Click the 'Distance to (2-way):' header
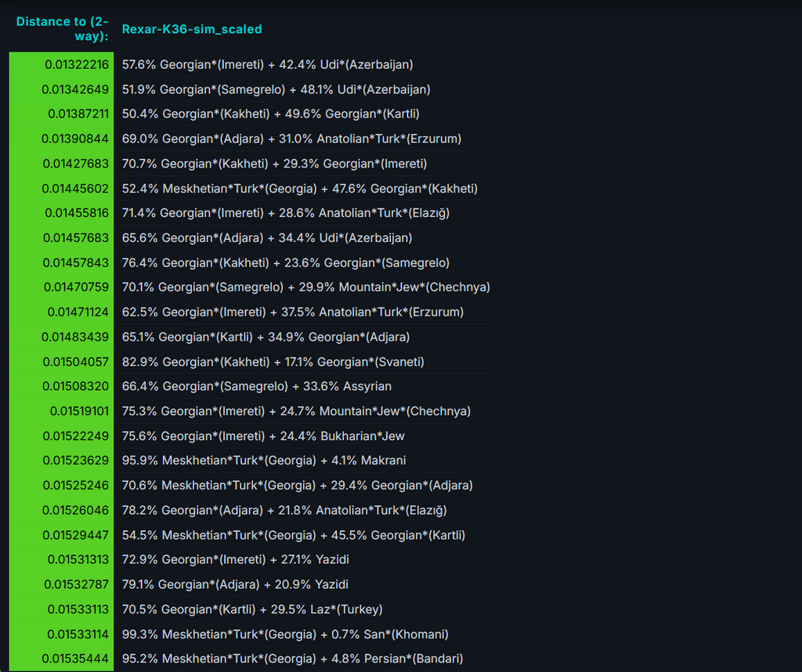 point(62,29)
